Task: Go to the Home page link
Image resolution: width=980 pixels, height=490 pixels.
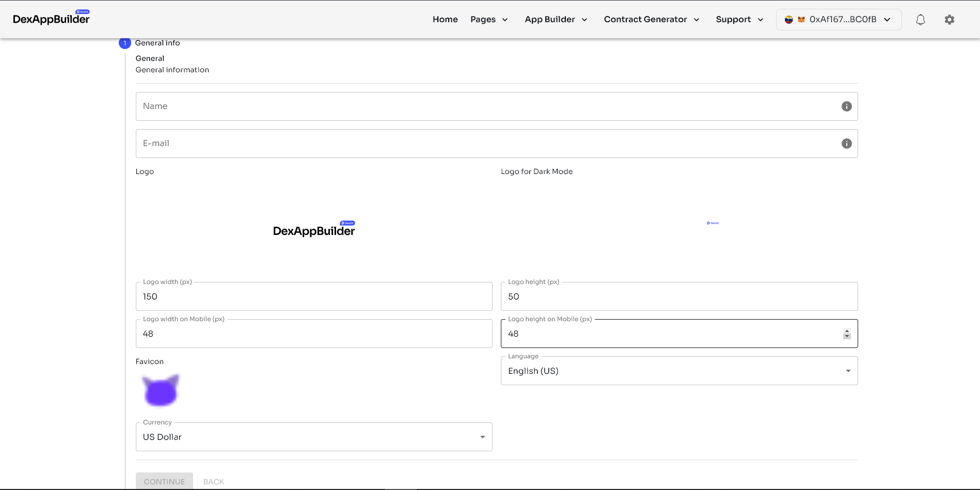Action: tap(445, 20)
